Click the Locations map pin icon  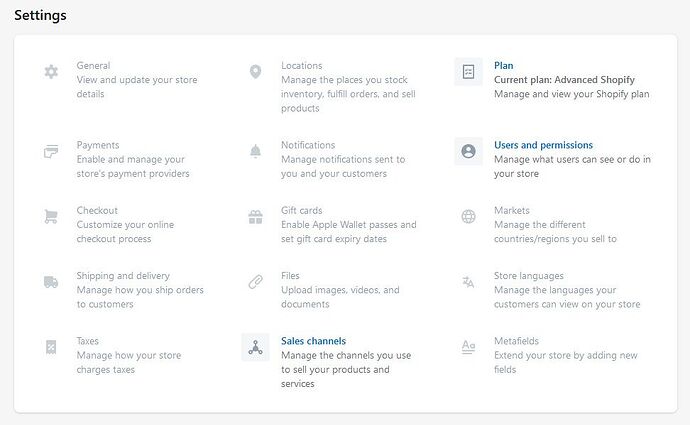[255, 72]
